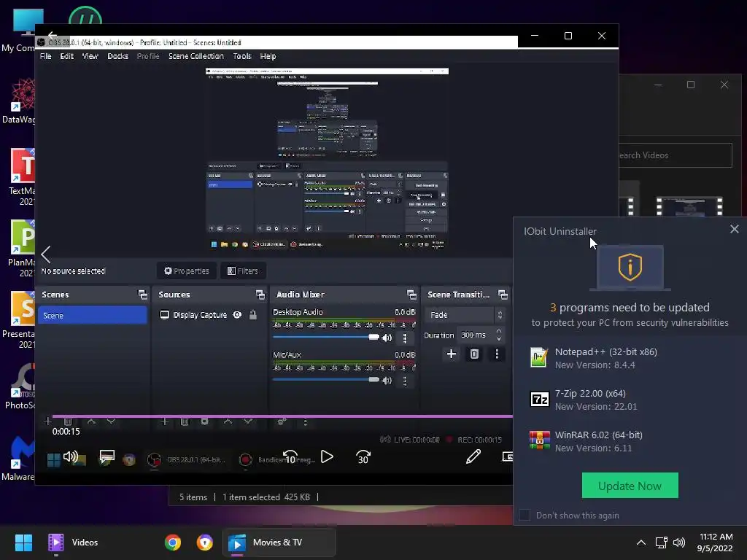Click the purple video seek bar
This screenshot has width=747, height=560.
[282, 416]
